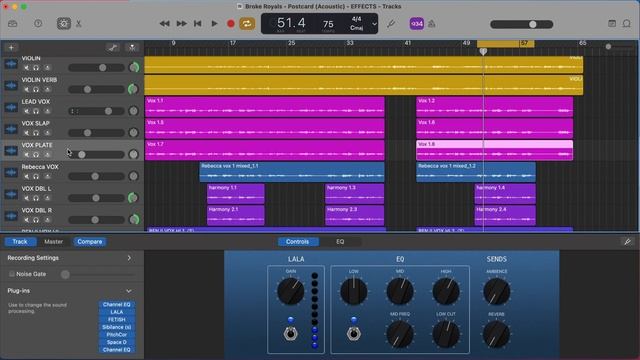
Task: Flip the EQ section toggle switch
Action: (354, 334)
